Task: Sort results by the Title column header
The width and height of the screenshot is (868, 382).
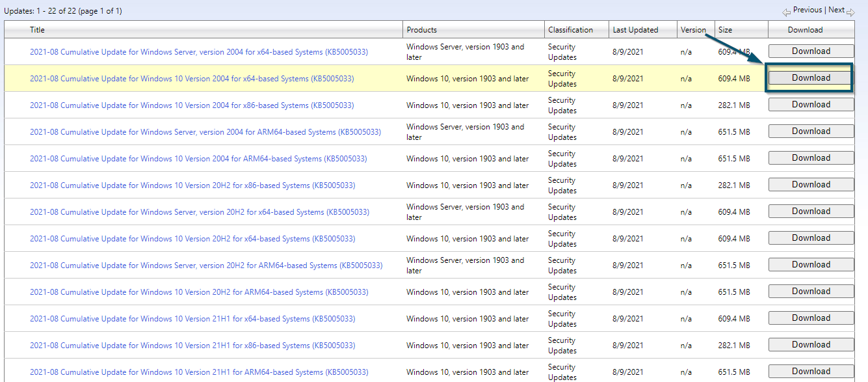Action: coord(37,30)
